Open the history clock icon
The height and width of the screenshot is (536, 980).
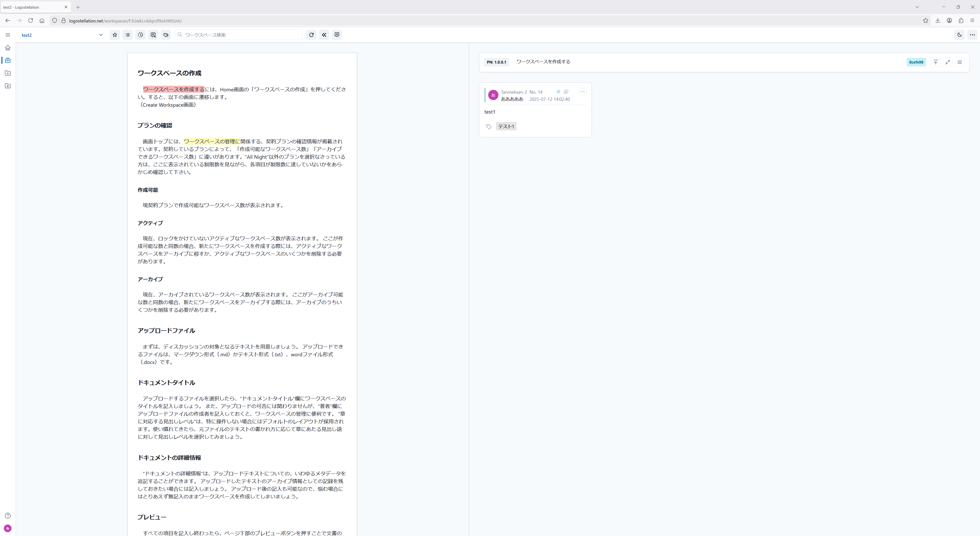coord(140,35)
